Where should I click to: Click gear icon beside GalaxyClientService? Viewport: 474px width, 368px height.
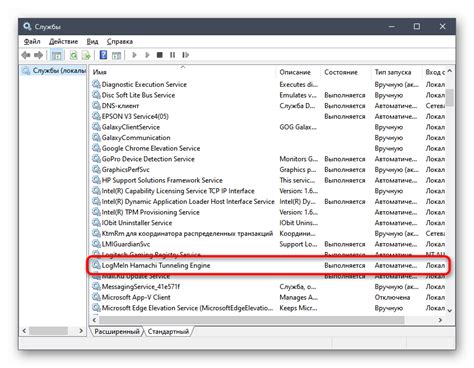coord(96,127)
